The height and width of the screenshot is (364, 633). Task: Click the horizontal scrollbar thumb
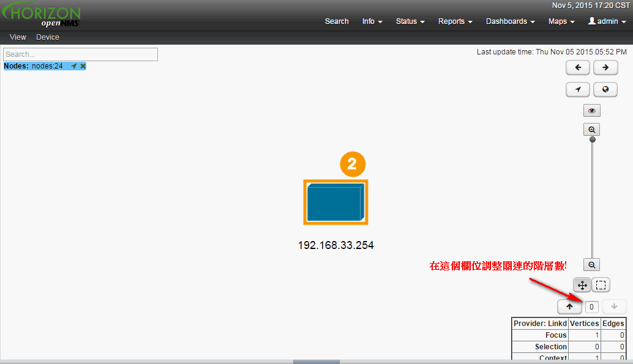316,362
